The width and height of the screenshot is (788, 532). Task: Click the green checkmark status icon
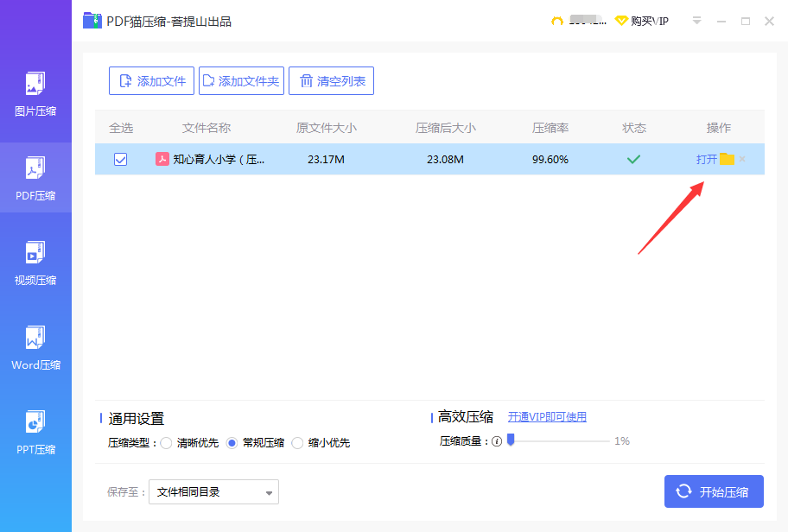[633, 159]
